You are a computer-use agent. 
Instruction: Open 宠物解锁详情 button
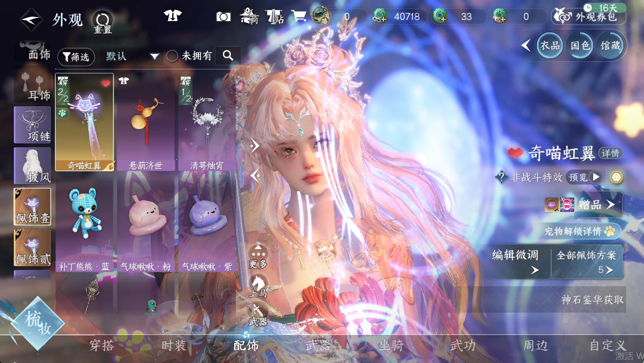[x=579, y=231]
